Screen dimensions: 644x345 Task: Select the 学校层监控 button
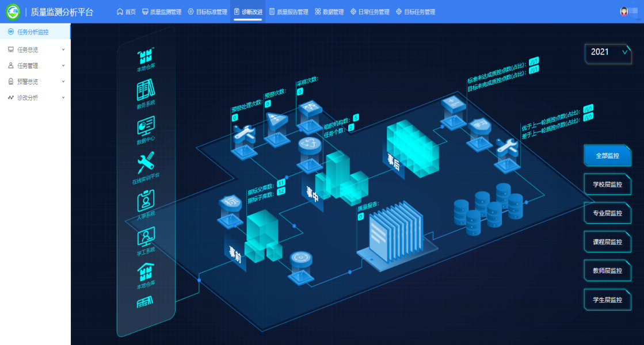607,185
